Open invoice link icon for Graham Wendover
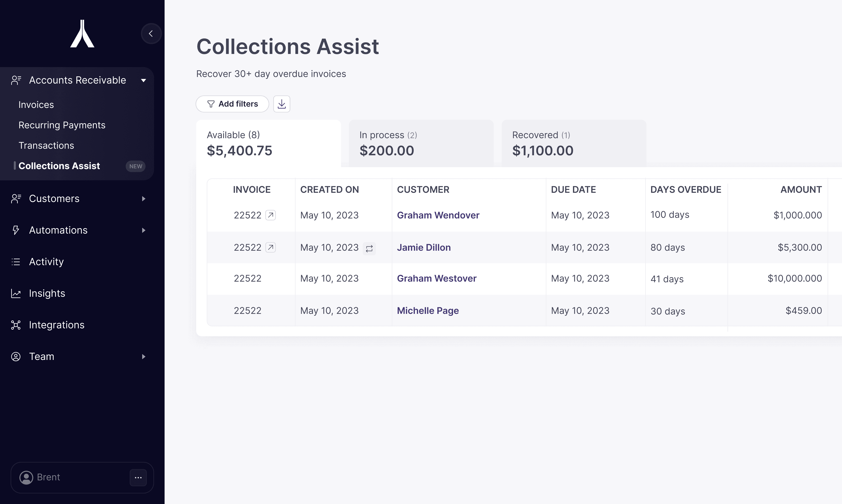Screen dimensions: 842x504 point(271,215)
